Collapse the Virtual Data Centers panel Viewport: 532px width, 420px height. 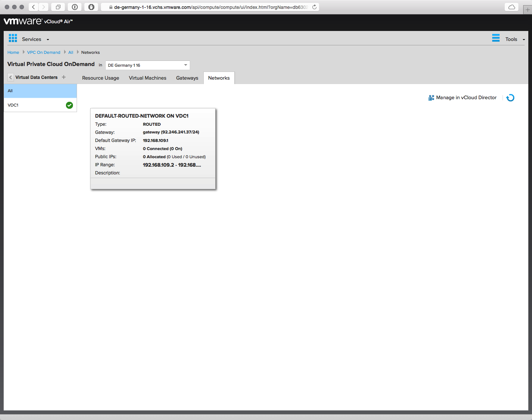(11, 77)
